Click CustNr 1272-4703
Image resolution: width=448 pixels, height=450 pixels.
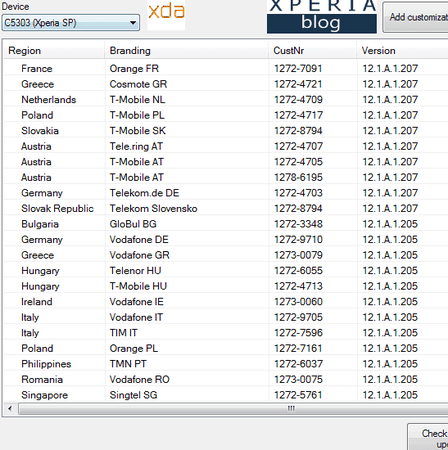(298, 193)
